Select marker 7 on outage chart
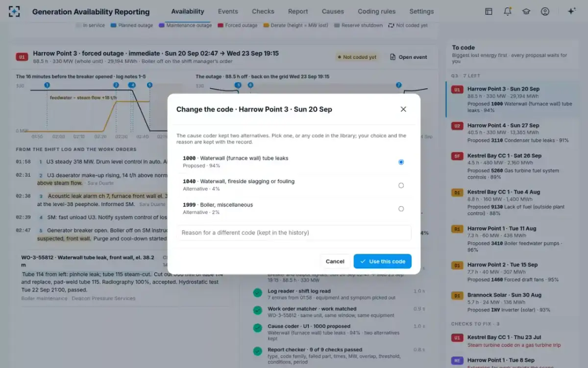This screenshot has height=368, width=588. 398,85
